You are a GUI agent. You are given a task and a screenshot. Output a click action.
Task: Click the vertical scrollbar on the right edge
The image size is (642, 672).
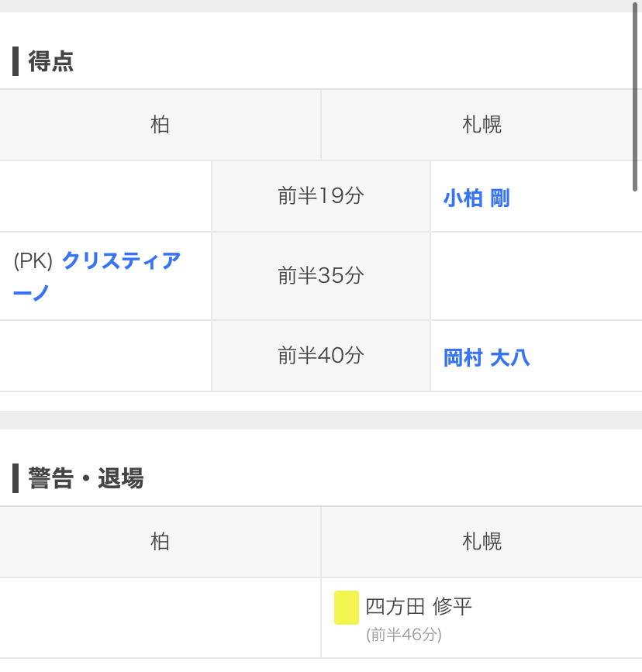635,97
